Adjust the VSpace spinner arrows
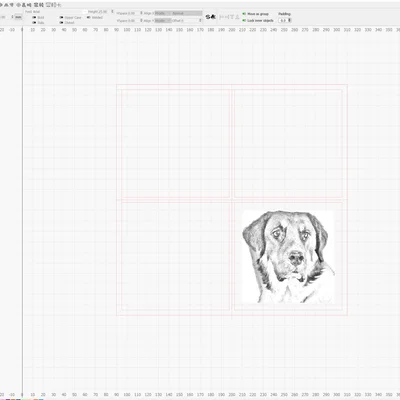The image size is (400, 400). (x=141, y=21)
